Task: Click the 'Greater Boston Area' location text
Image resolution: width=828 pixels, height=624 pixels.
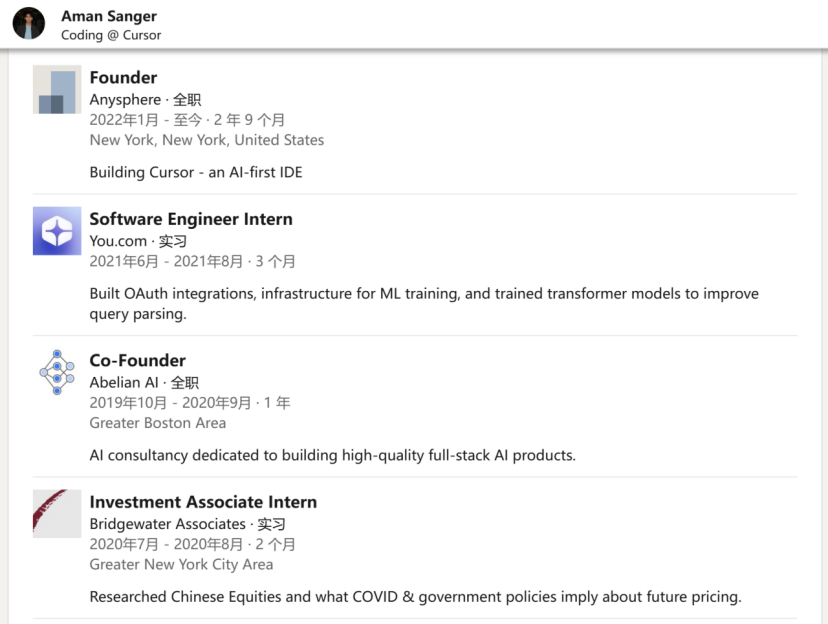Action: [x=157, y=423]
